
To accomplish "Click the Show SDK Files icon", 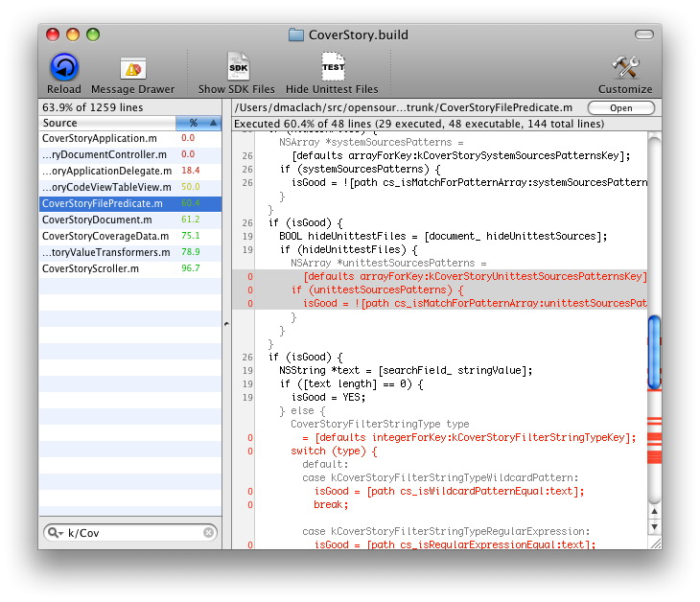I will pos(237,67).
